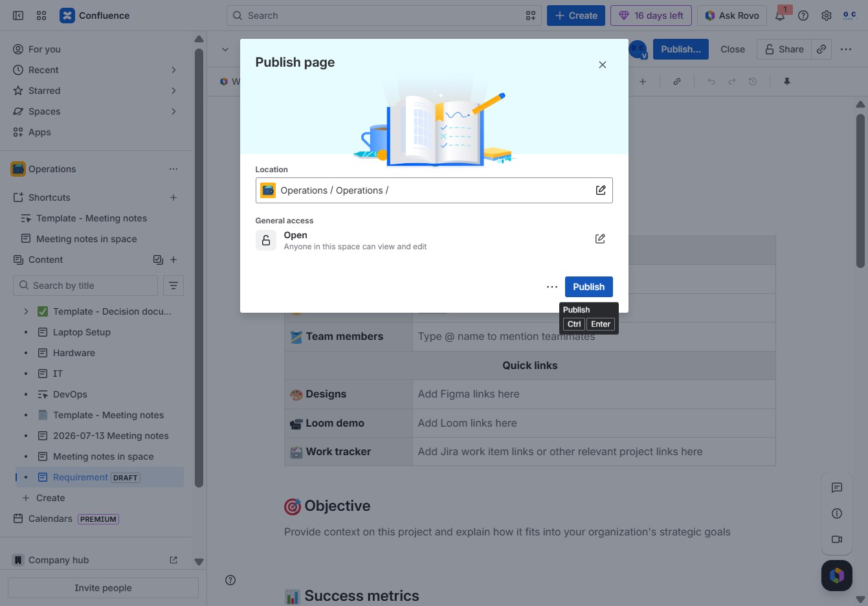
Task: Click the Share button
Action: coord(784,49)
